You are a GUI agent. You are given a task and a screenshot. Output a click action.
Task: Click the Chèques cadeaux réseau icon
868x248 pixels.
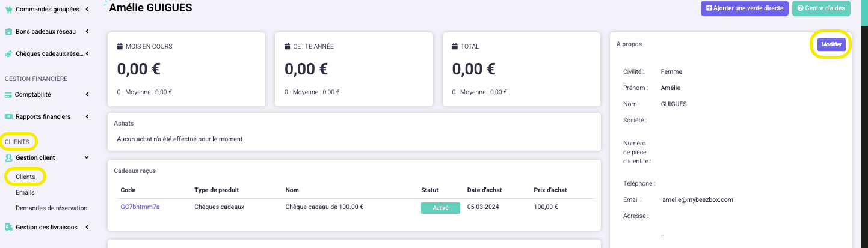(9, 53)
